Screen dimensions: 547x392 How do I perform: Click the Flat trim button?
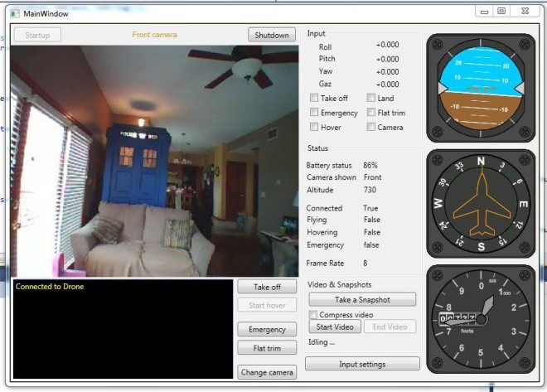click(267, 348)
